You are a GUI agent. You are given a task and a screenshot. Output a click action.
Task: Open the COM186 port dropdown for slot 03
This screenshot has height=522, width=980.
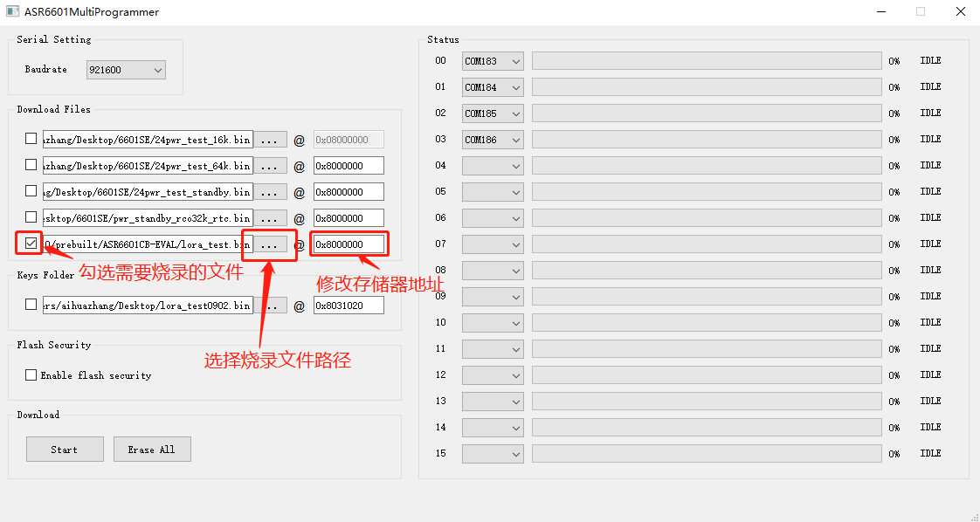pos(493,140)
